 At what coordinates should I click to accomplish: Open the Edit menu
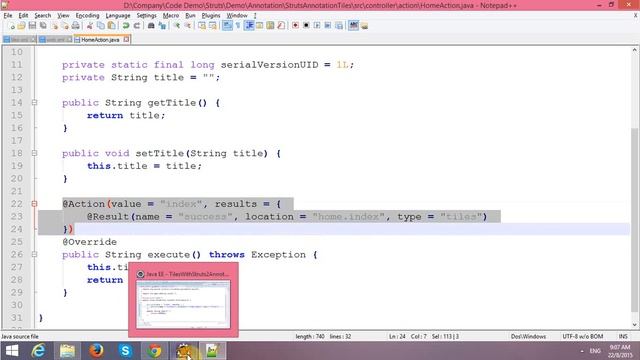pyautogui.click(x=23, y=16)
